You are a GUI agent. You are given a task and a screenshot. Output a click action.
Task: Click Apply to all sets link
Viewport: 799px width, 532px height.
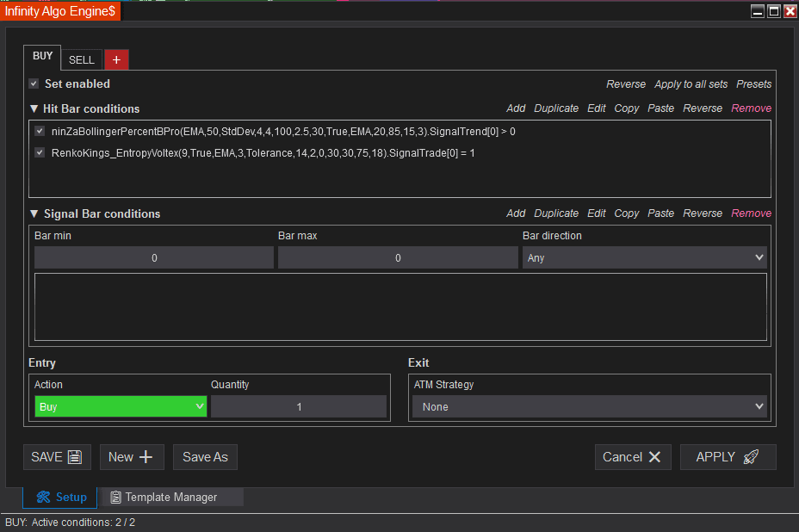[x=691, y=84]
